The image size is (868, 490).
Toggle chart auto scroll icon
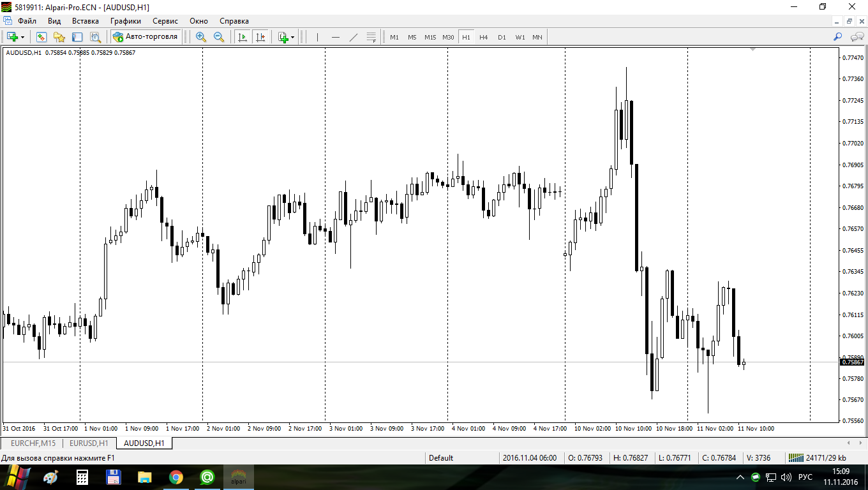243,37
